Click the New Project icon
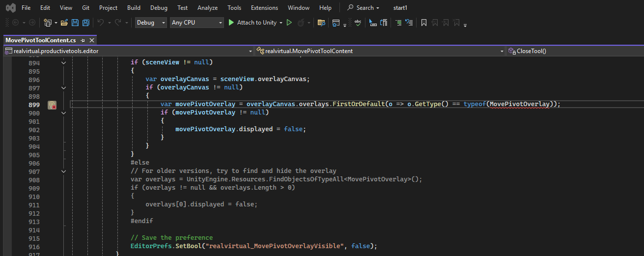The image size is (644, 256). [x=48, y=23]
